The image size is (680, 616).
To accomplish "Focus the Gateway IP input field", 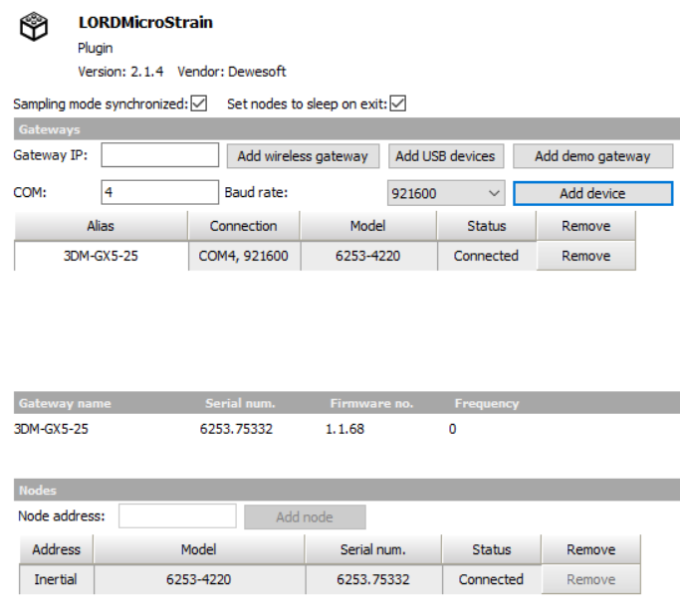I will click(x=160, y=155).
